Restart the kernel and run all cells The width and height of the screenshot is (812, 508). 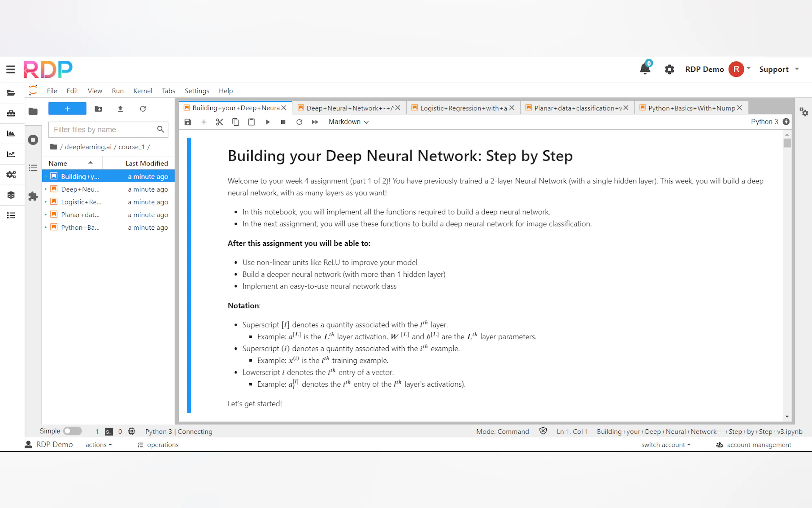315,122
